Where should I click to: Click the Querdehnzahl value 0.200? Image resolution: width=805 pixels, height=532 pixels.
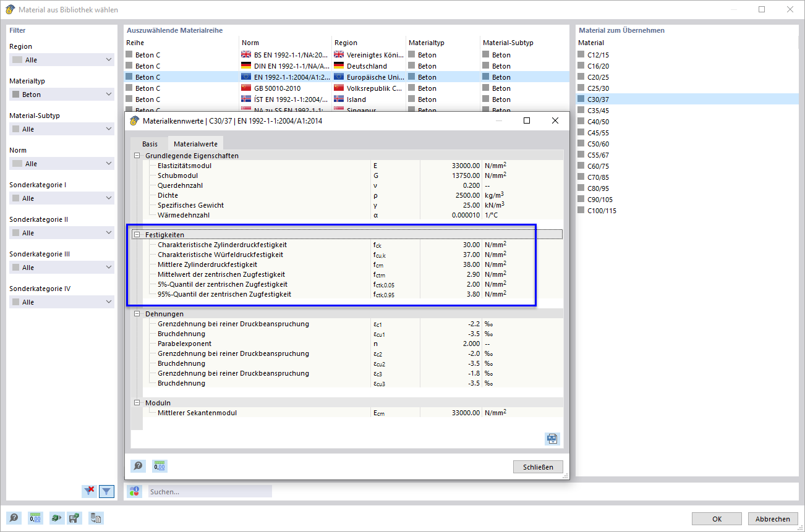point(471,185)
